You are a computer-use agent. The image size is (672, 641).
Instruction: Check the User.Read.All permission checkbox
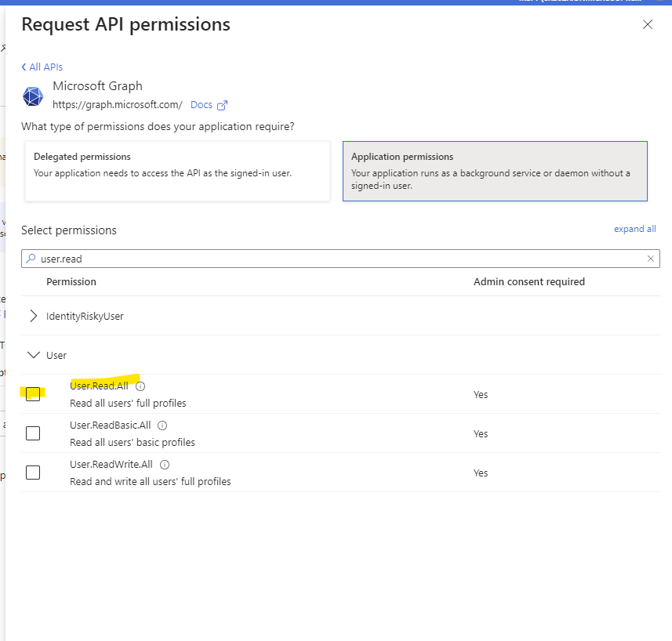pos(33,394)
